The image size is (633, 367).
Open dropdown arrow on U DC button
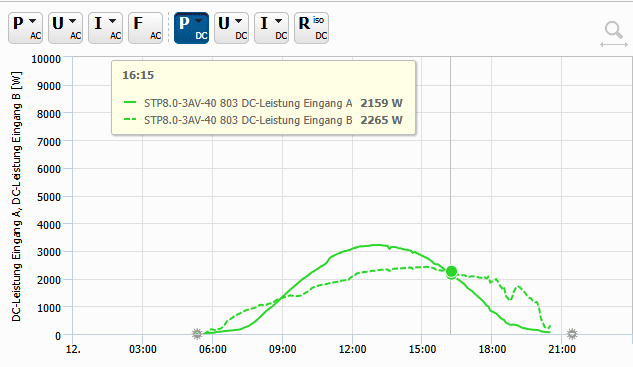point(239,21)
